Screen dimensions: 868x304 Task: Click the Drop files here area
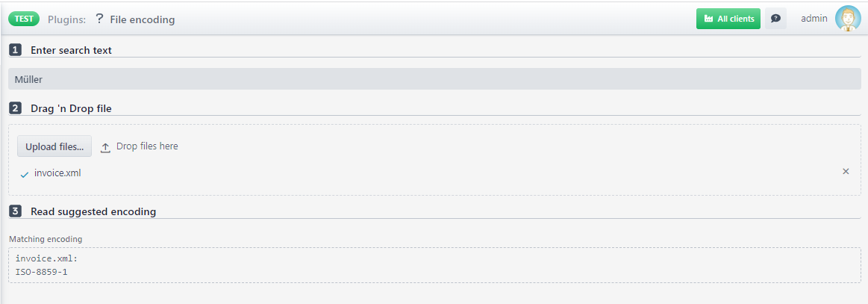pyautogui.click(x=147, y=146)
